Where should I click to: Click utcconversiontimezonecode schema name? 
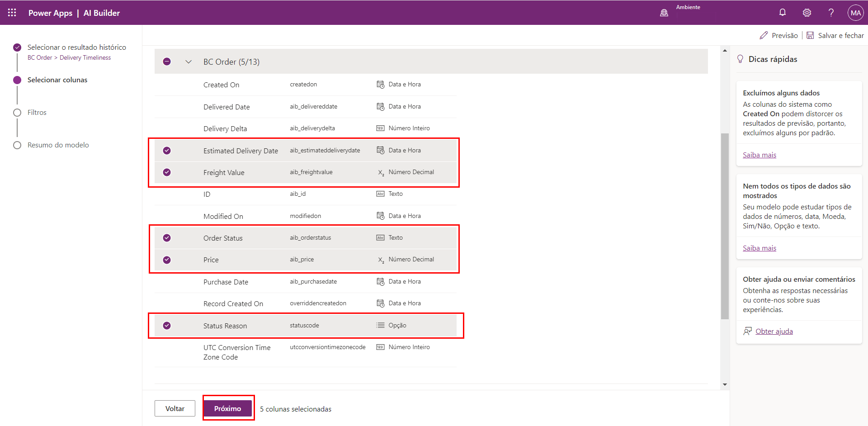pos(328,347)
